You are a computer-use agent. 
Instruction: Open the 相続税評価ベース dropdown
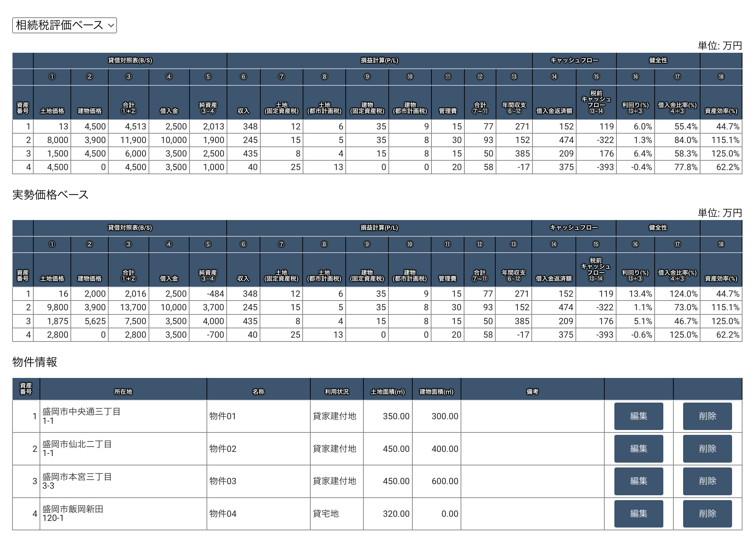[x=64, y=25]
